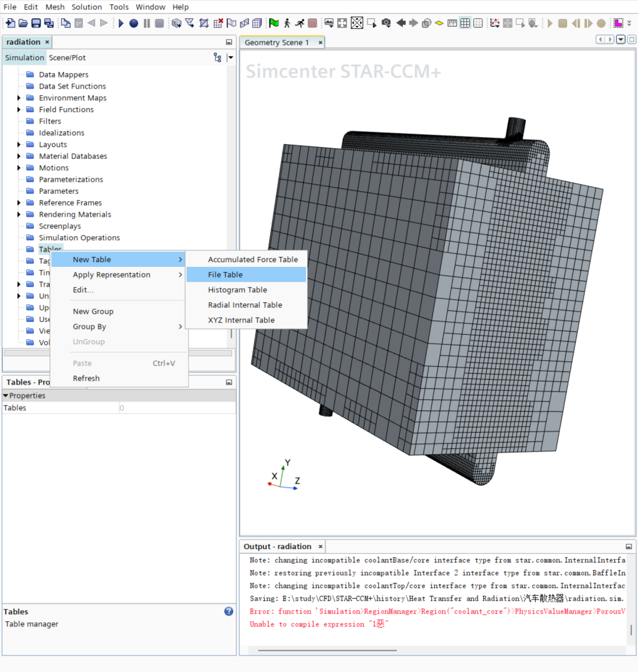Minimize the radiation simulation panel

click(229, 42)
